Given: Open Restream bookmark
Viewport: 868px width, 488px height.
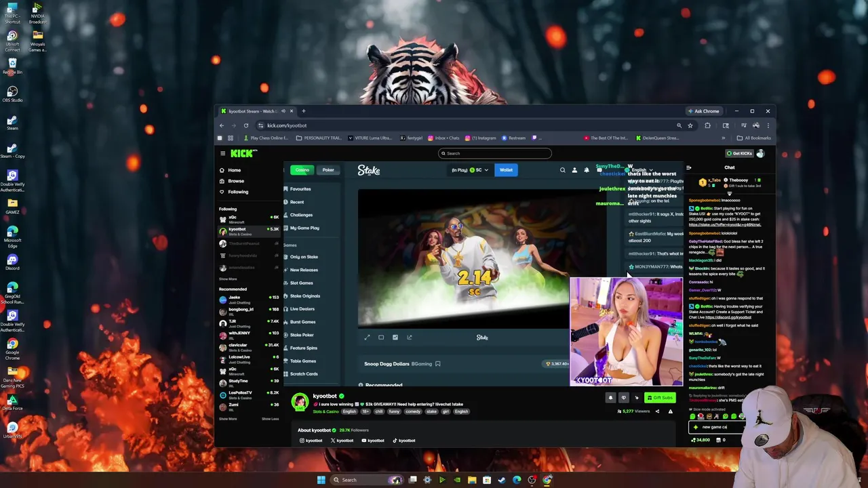Looking at the screenshot, I should point(513,138).
